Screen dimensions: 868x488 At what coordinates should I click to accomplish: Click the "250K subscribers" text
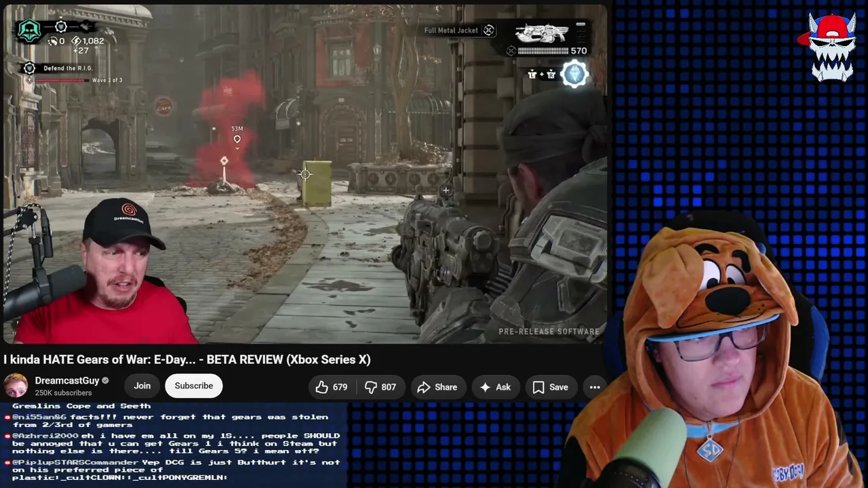pos(63,393)
